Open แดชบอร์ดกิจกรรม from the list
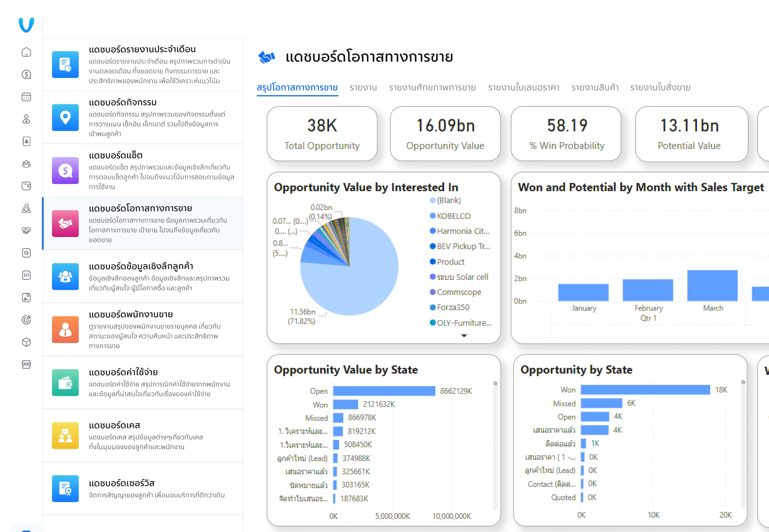The image size is (769, 532). [x=143, y=117]
